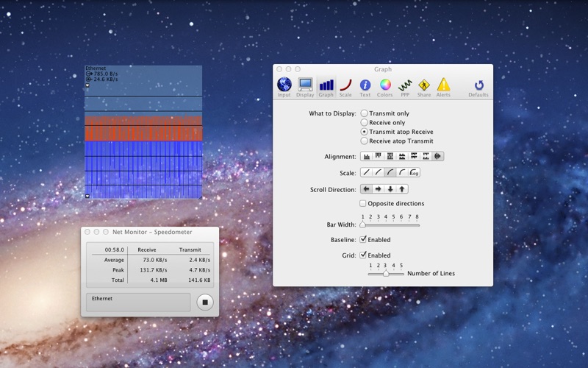Select sixth Alignment icon with split bars

click(x=426, y=156)
